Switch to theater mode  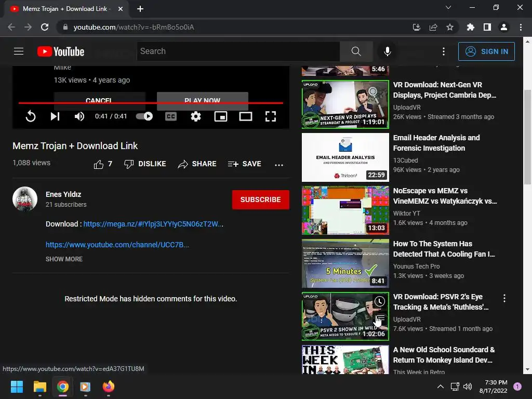click(246, 116)
